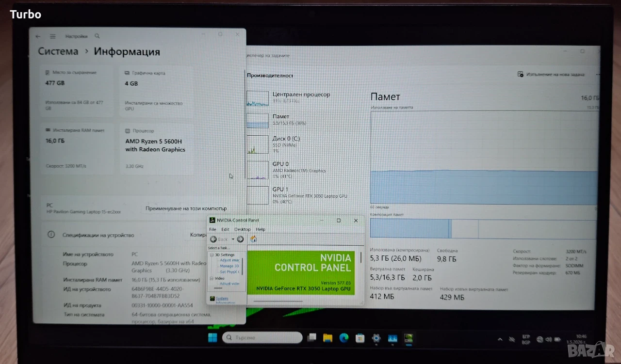Screen dimensions: 621x364
Task: Select Set PhysX configuration tree item
Action: (x=229, y=272)
